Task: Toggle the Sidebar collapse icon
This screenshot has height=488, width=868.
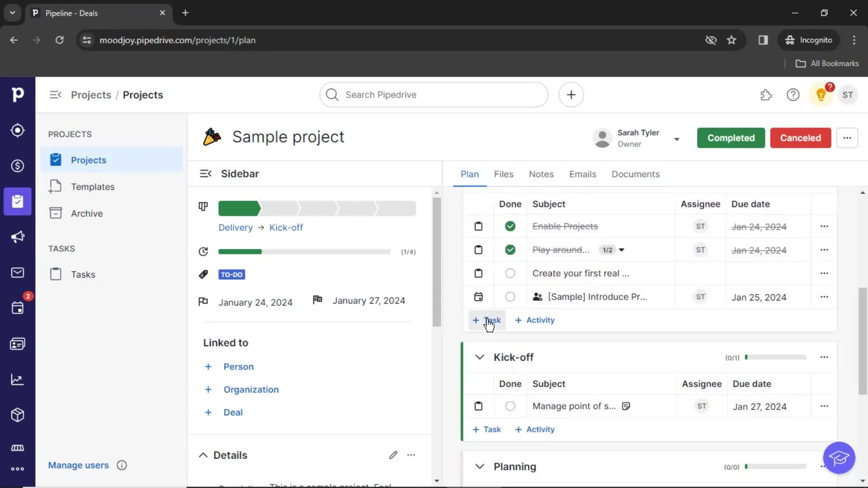Action: [x=206, y=174]
